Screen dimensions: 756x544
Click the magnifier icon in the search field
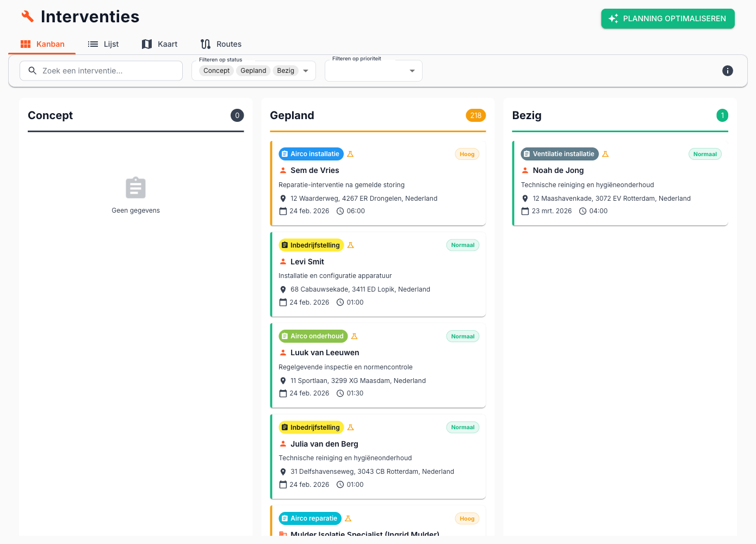pyautogui.click(x=32, y=70)
